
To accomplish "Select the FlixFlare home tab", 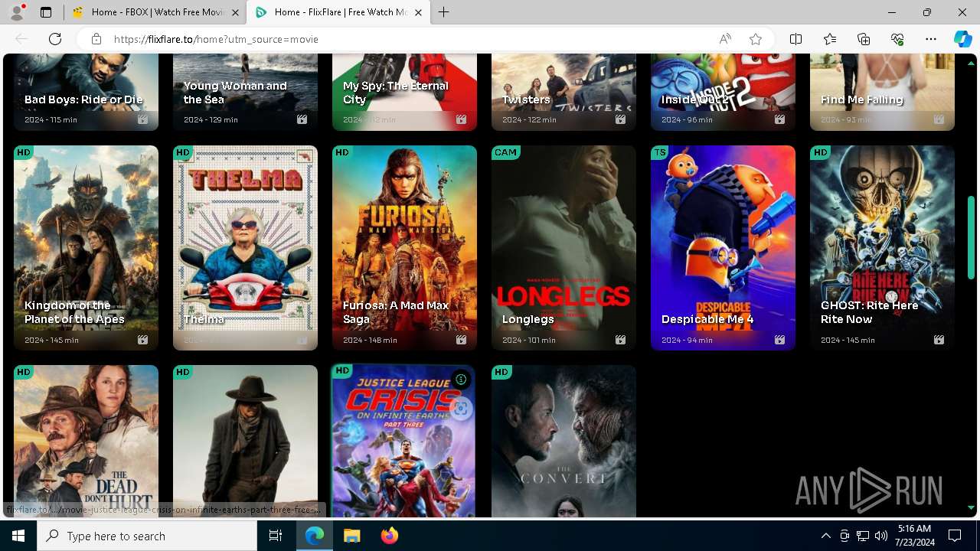I will (x=339, y=12).
